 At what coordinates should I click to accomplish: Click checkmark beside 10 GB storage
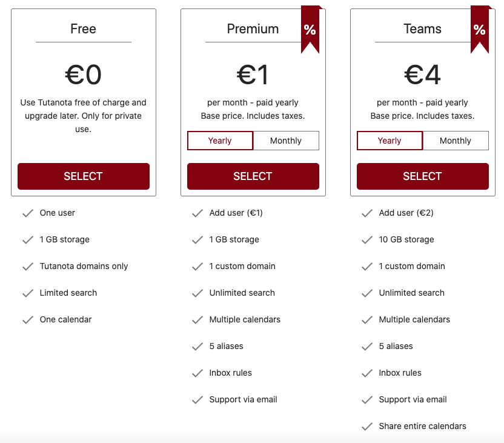click(367, 240)
